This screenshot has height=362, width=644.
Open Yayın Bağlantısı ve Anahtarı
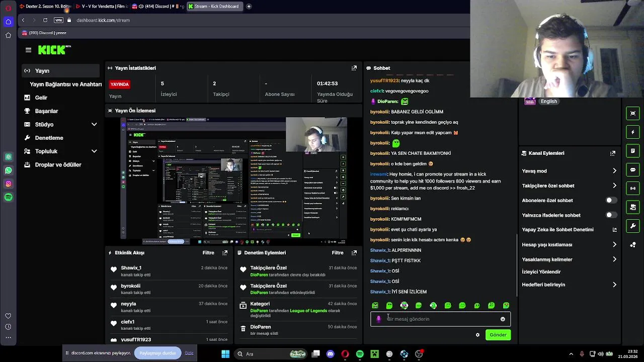[x=66, y=84]
